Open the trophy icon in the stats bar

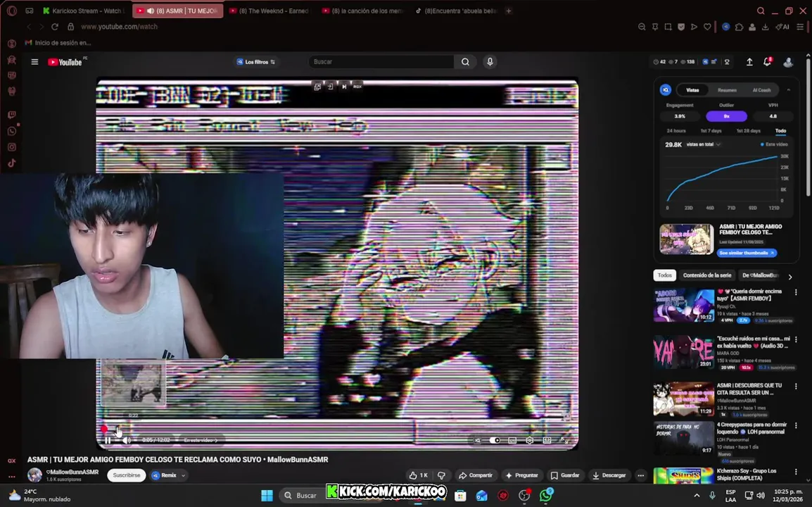click(x=727, y=62)
